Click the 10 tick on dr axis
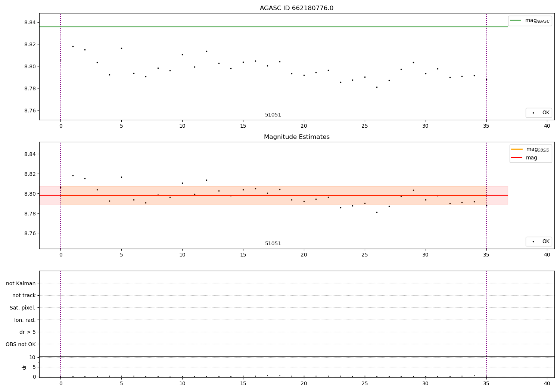Image resolution: width=560 pixels, height=392 pixels. [32, 358]
